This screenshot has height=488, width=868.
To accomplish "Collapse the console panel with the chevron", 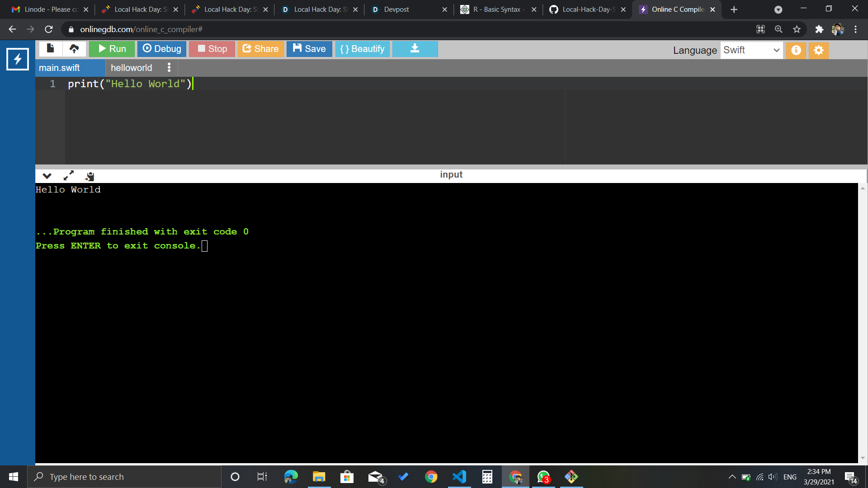I will tap(47, 176).
